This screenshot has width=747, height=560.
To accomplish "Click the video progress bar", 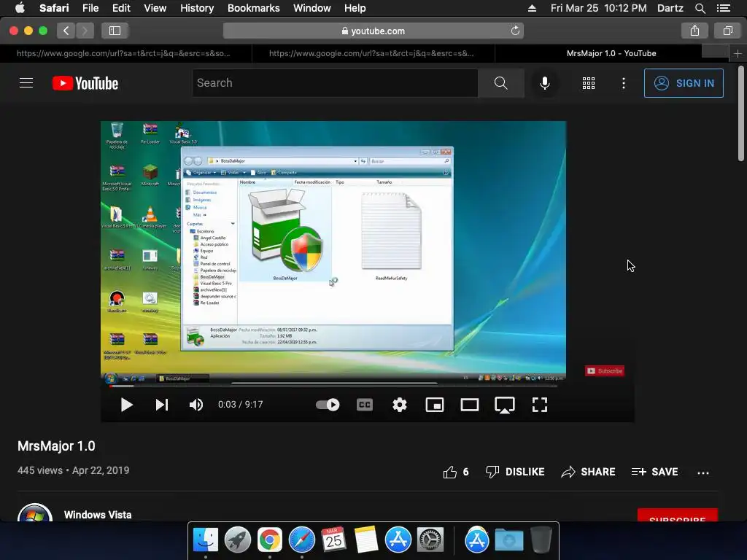I will [333, 386].
